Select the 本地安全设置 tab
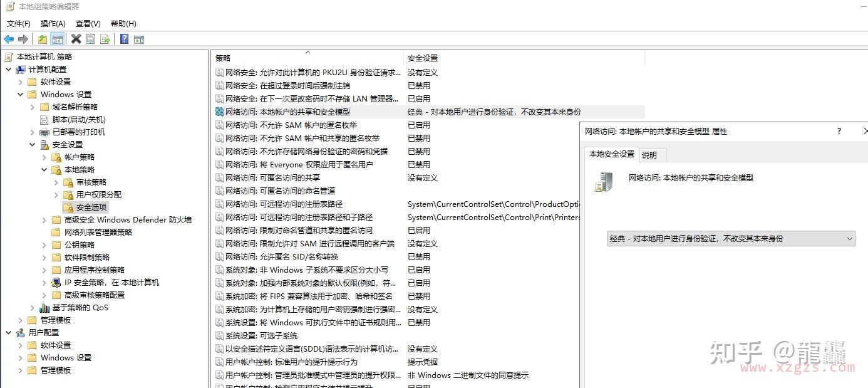Viewport: 868px width, 388px height. [611, 154]
